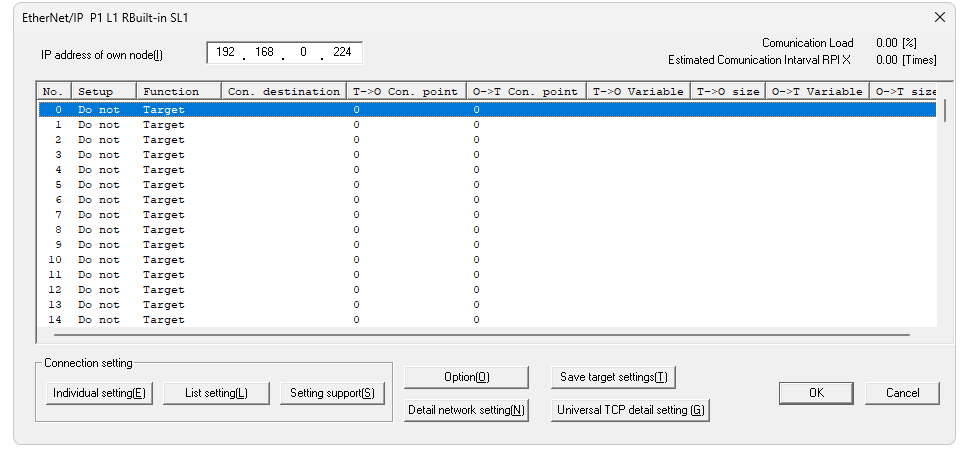Viewport: 974px width, 468px height.
Task: Open Detail network setting(N)
Action: [x=466, y=410]
